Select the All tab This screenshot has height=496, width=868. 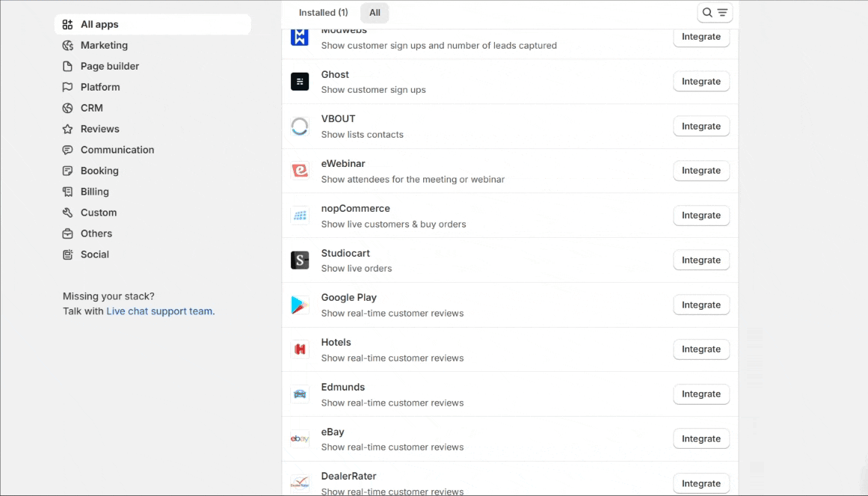(375, 13)
